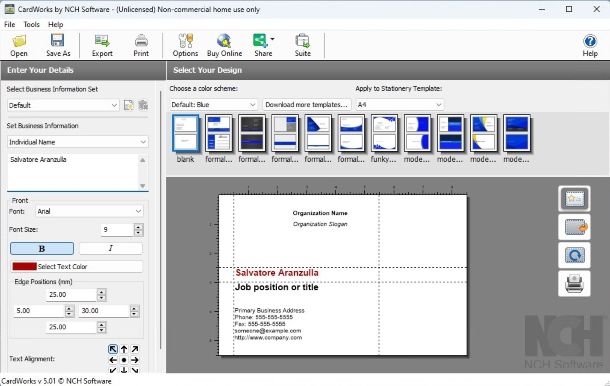The width and height of the screenshot is (610, 386).
Task: Click the green Share icon
Action: coord(260,40)
